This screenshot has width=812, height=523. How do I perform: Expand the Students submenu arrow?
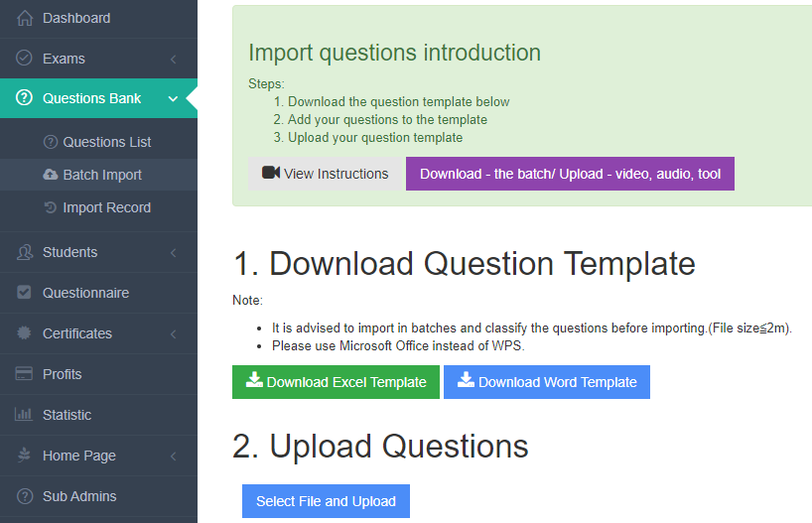[174, 253]
